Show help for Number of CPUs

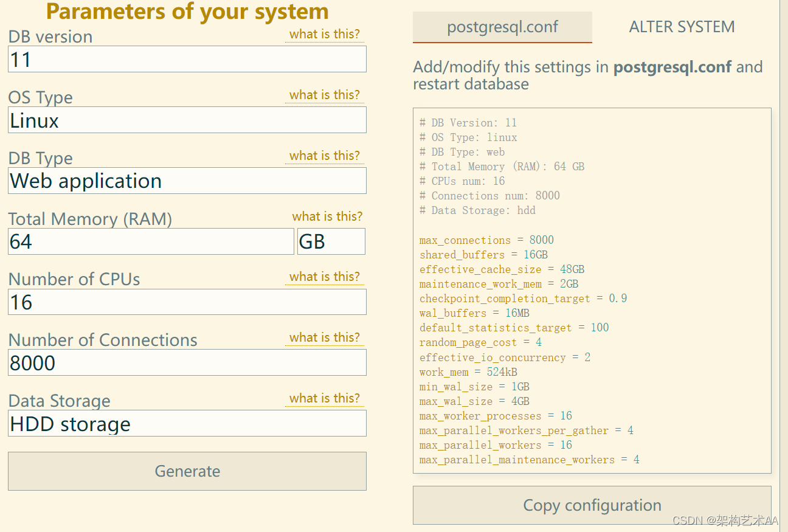324,277
